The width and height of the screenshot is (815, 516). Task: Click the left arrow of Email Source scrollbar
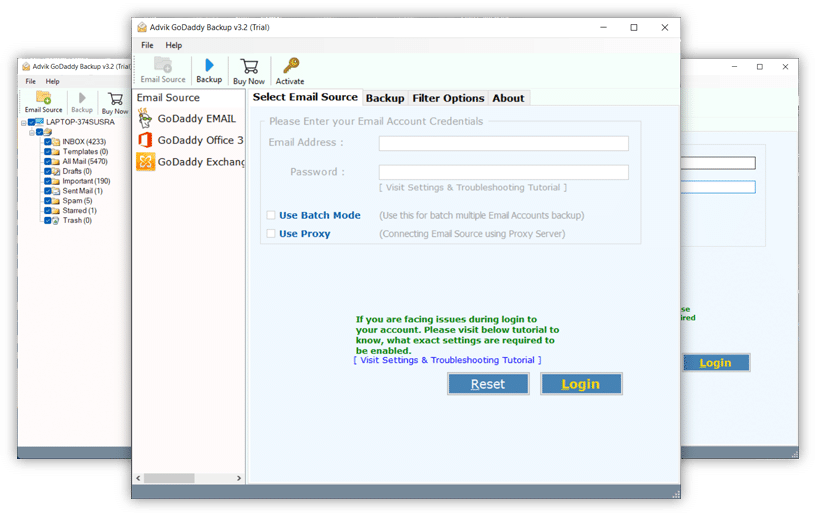pyautogui.click(x=138, y=478)
